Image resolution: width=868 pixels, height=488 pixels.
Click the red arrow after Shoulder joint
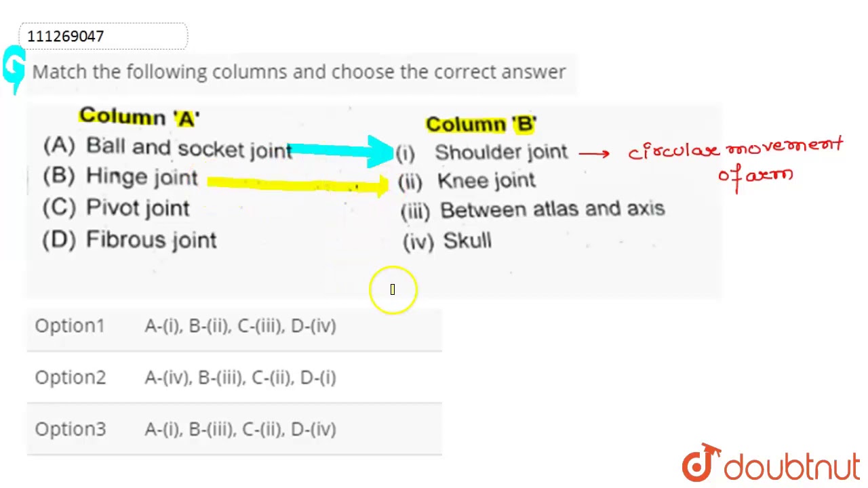(594, 153)
